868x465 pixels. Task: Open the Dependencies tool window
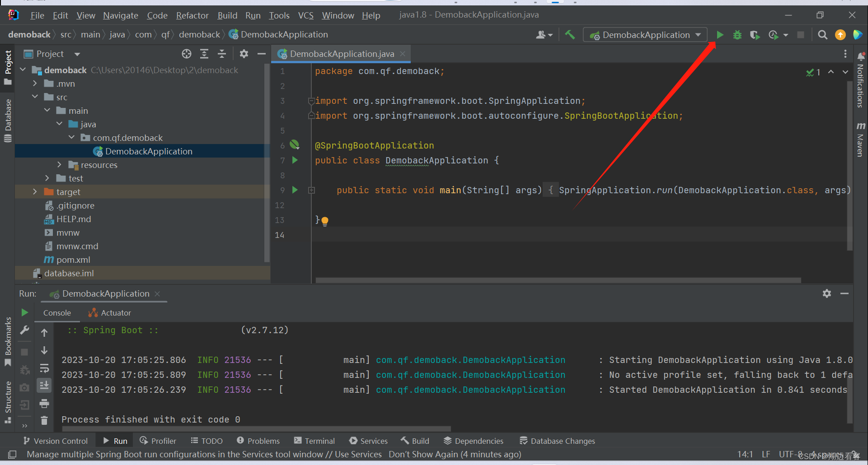click(x=474, y=441)
